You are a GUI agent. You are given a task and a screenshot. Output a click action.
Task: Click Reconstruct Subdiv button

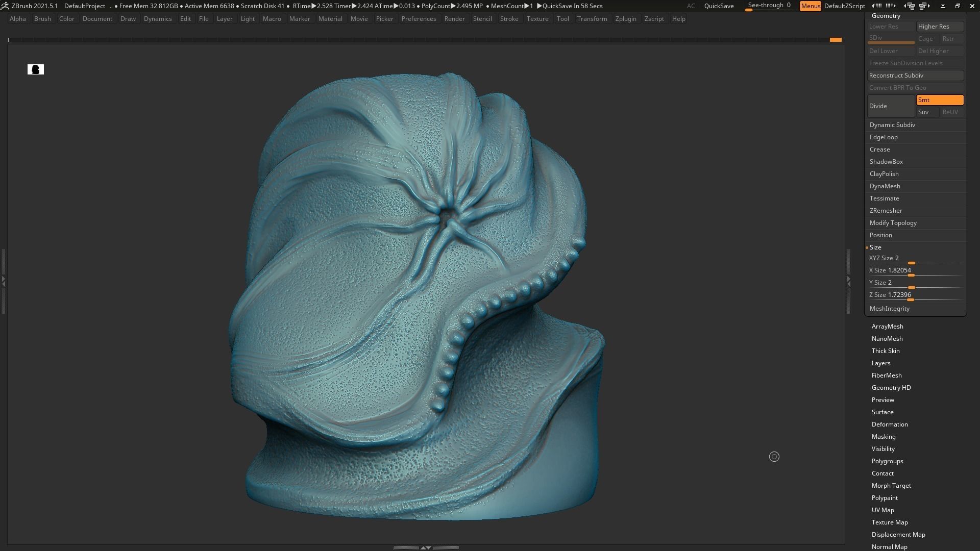pos(915,76)
